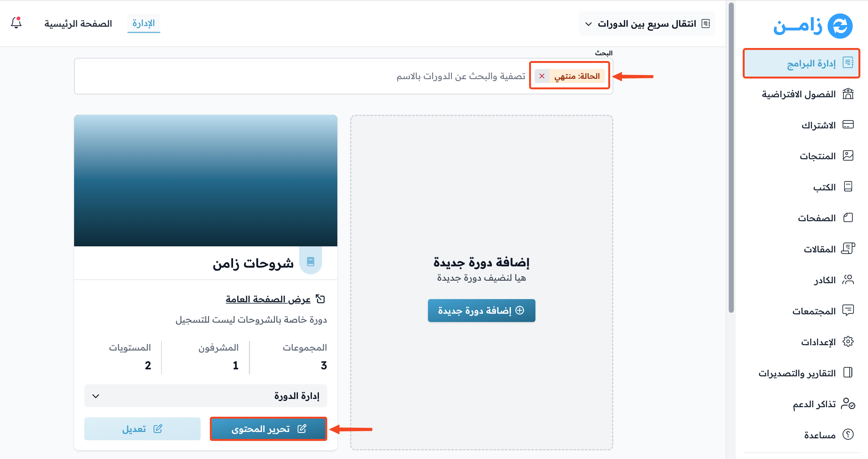This screenshot has height=459, width=868.
Task: Click the المجموعات count value 3
Action: point(324,365)
